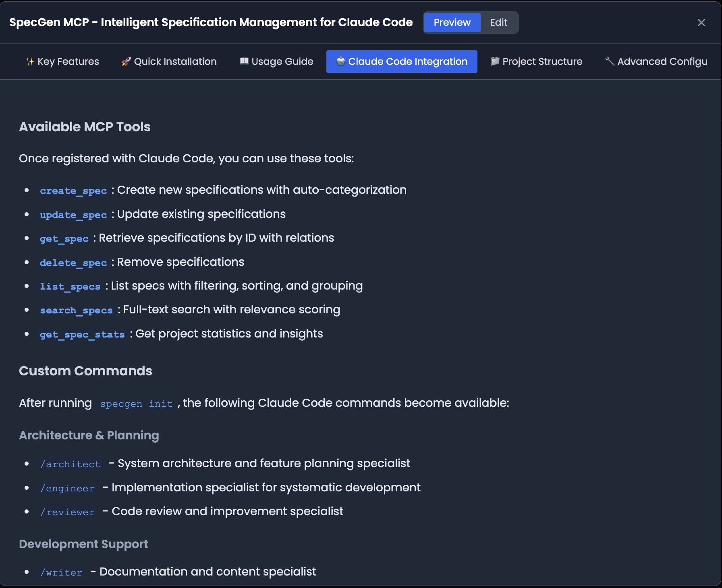Click the /writer command
722x588 pixels.
point(61,572)
